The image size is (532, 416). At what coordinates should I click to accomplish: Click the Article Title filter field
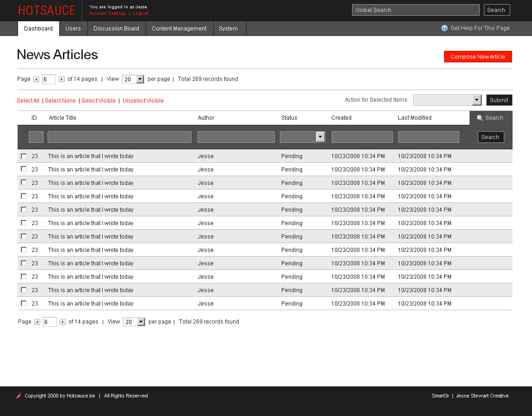[119, 137]
